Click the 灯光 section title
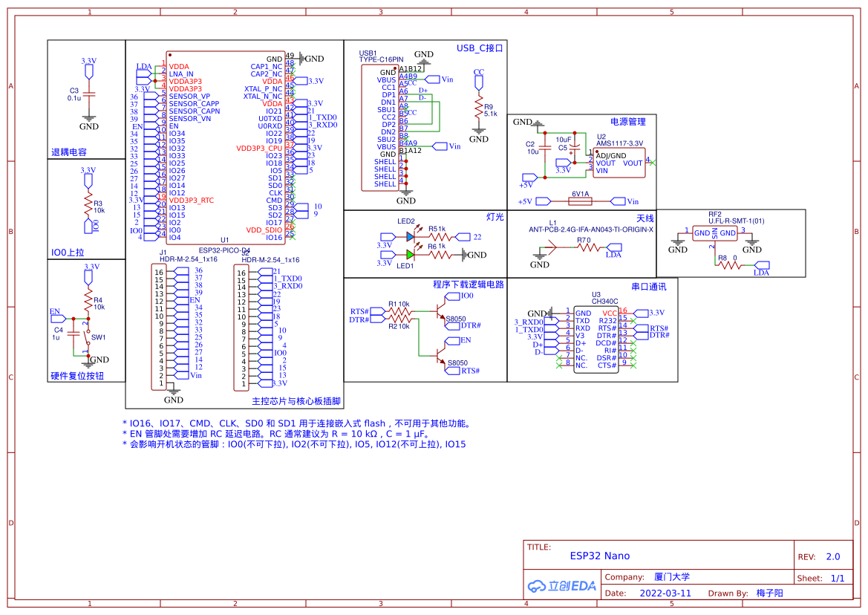This screenshot has height=615, width=868. coord(495,217)
